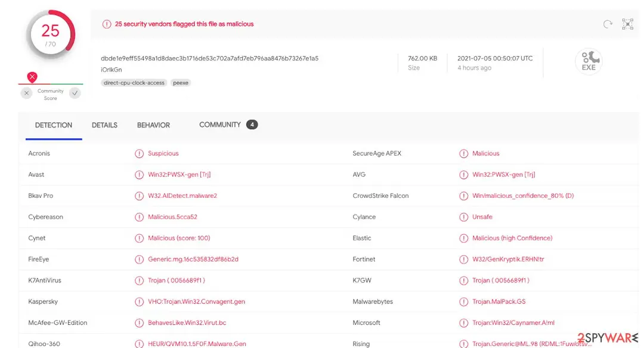
Task: Click the warning icon in AVG row
Action: tap(464, 175)
